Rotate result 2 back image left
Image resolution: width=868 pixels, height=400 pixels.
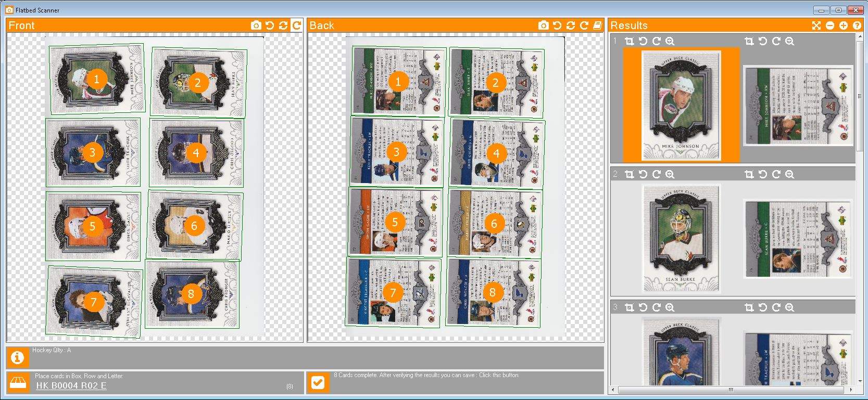[x=763, y=174]
